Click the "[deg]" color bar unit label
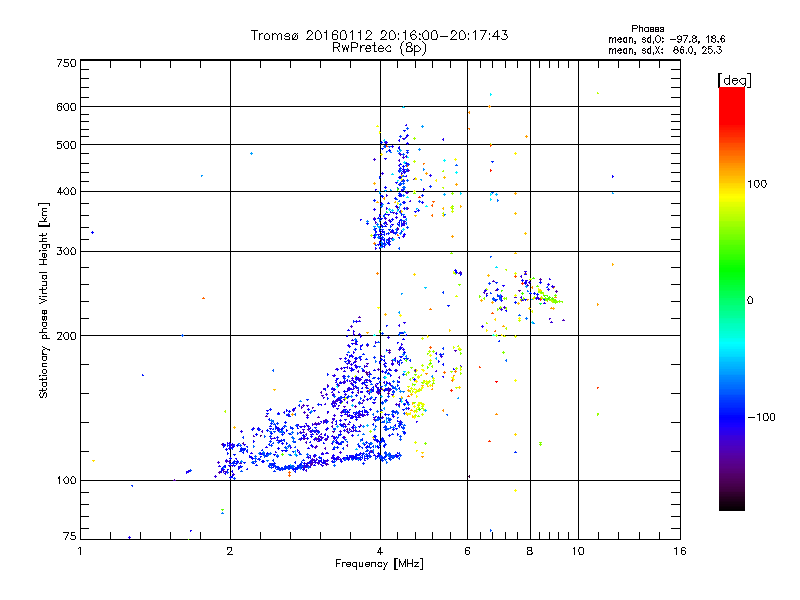This screenshot has height=600, width=800. click(x=734, y=80)
